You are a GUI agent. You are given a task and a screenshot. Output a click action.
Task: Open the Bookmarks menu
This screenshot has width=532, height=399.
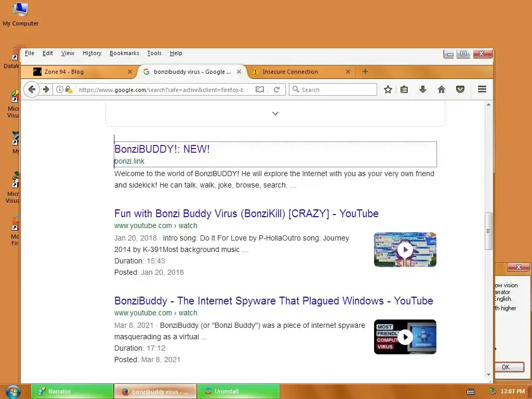[124, 54]
